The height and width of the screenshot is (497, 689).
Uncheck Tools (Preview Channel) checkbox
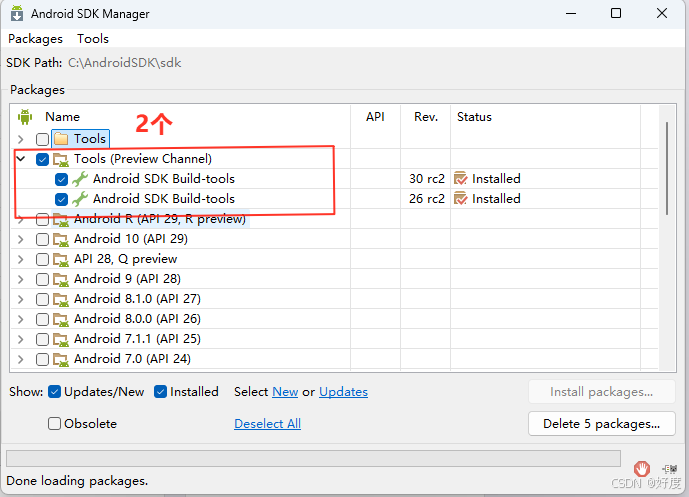[42, 159]
